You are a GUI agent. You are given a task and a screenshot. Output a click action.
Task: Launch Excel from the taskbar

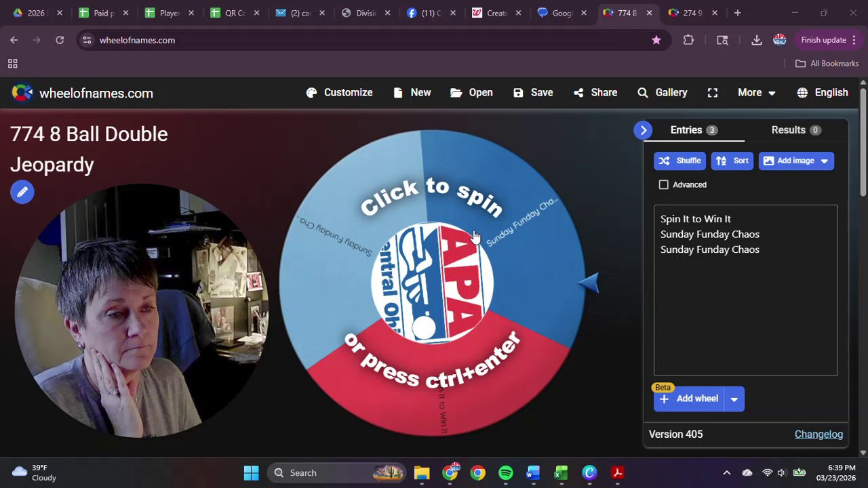pos(561,472)
